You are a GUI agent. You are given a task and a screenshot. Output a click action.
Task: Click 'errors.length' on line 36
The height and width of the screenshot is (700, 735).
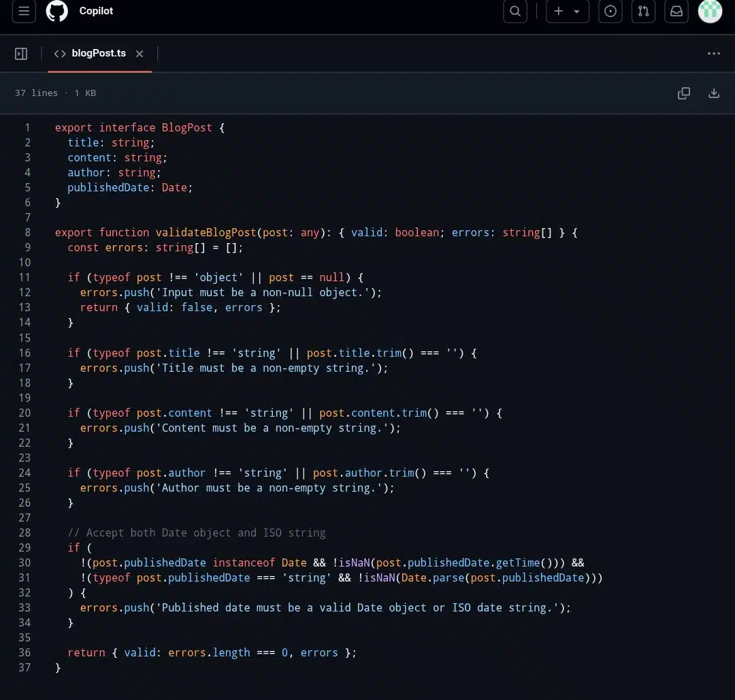coord(209,652)
